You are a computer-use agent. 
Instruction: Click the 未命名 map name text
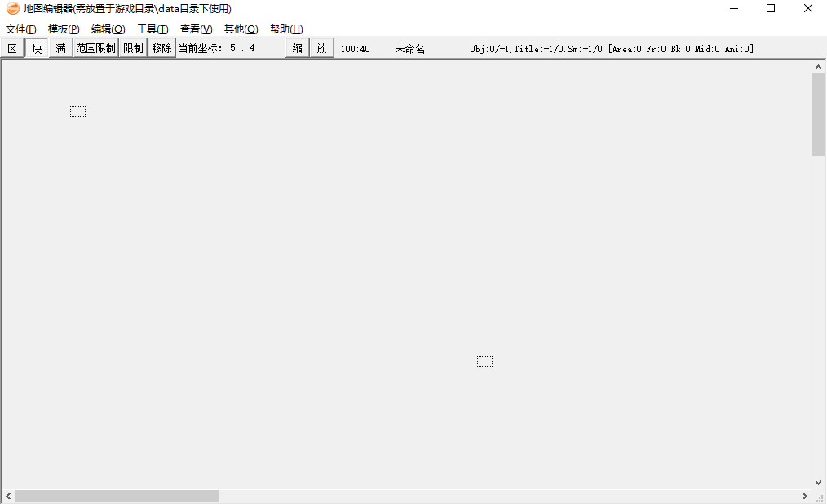(x=409, y=49)
